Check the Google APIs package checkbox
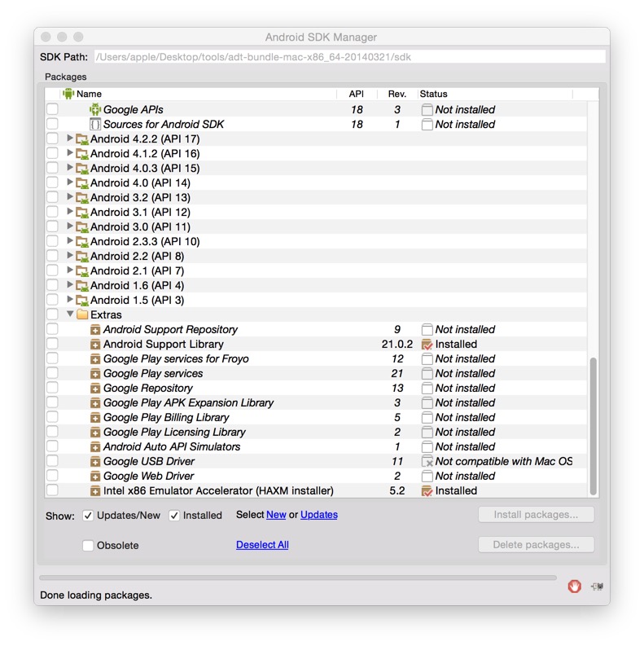This screenshot has width=644, height=646. coord(52,109)
